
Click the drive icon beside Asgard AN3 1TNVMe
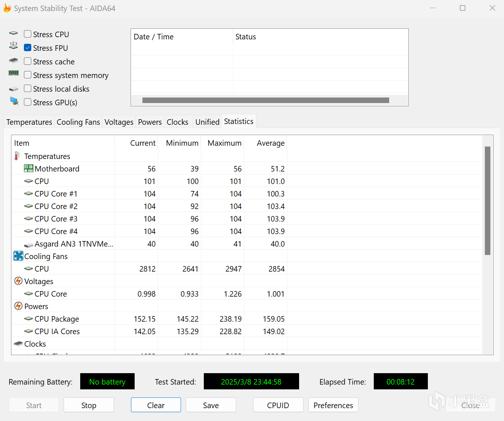click(29, 245)
